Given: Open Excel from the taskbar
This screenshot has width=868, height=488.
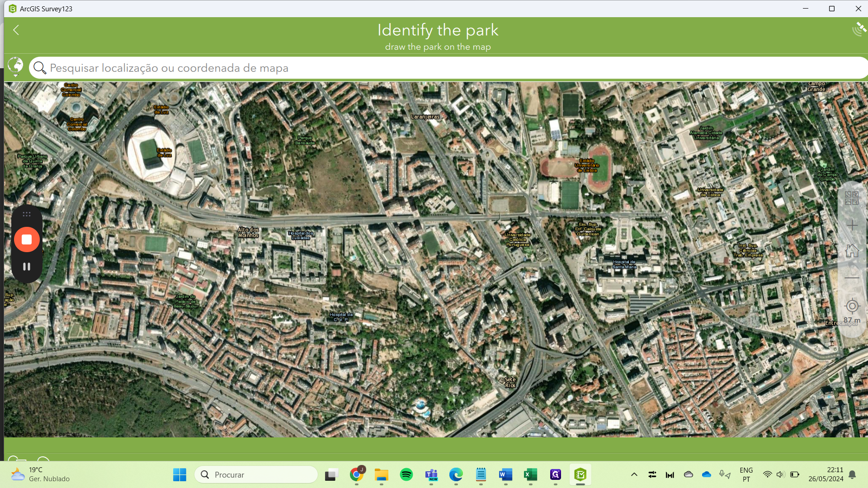Looking at the screenshot, I should [x=530, y=474].
